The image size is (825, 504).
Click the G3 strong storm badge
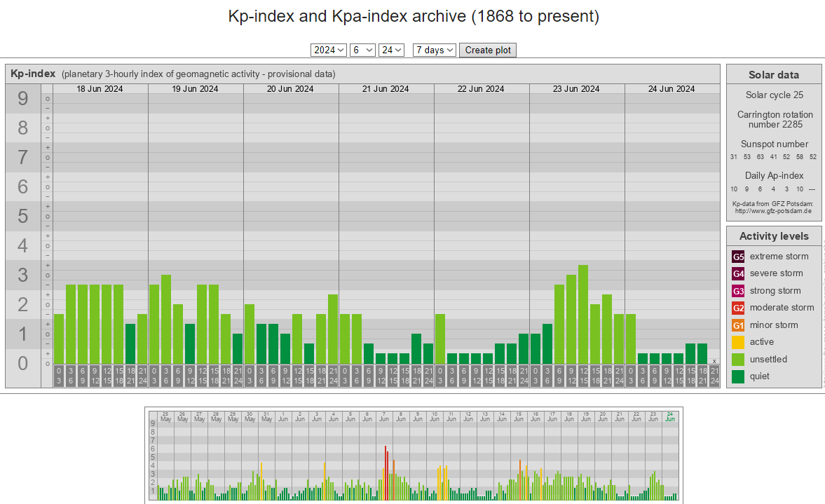tap(738, 291)
